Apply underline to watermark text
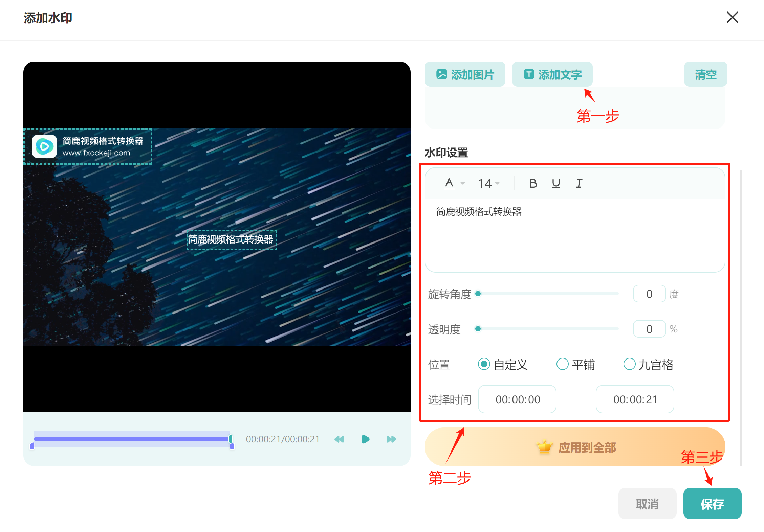 (556, 183)
